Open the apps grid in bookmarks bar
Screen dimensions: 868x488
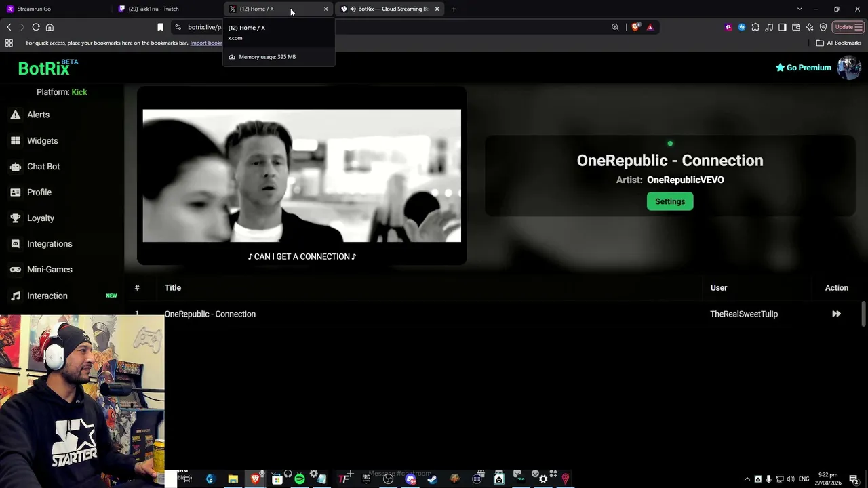point(9,43)
